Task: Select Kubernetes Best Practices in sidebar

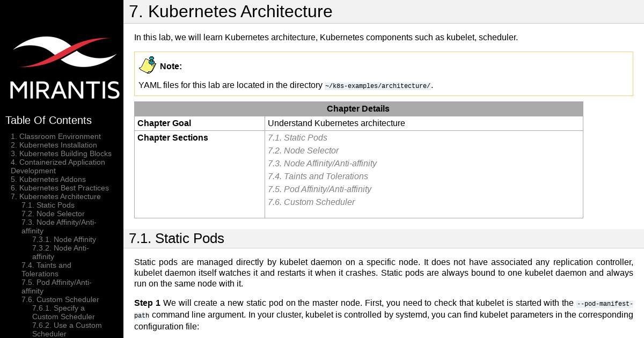Action: pyautogui.click(x=60, y=188)
